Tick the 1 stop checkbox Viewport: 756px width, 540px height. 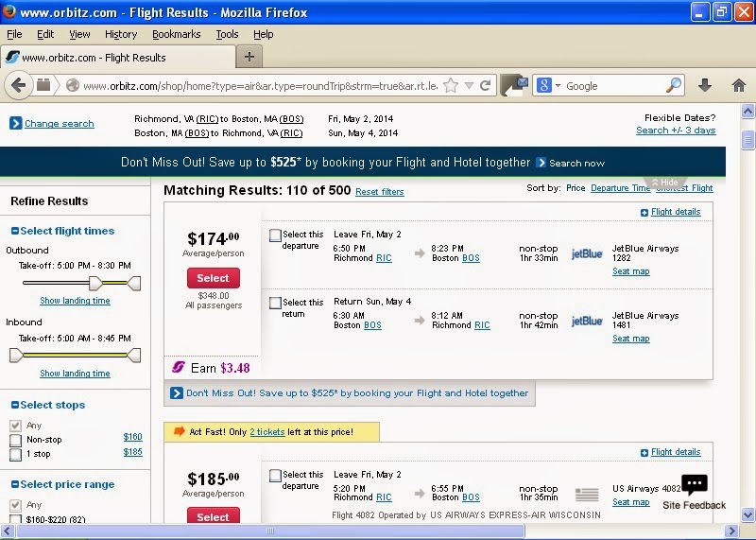[15, 454]
